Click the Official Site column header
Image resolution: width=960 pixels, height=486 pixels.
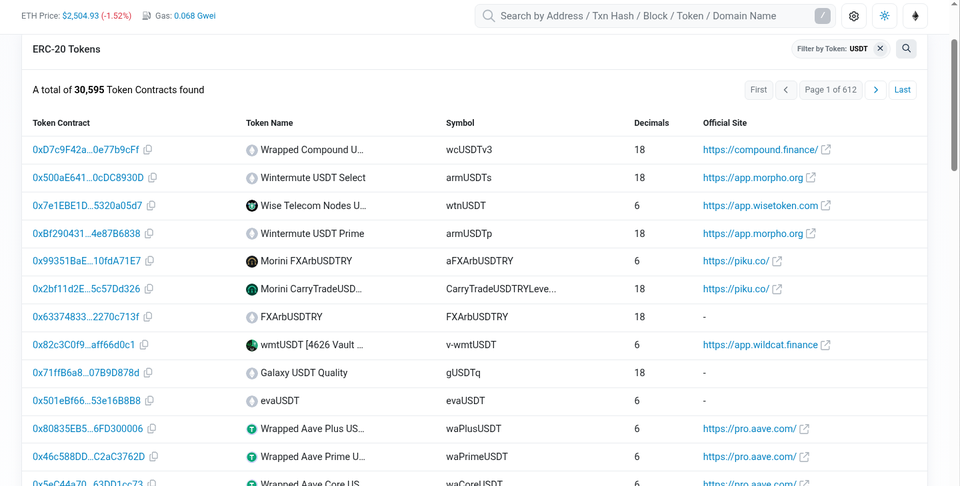tap(725, 123)
